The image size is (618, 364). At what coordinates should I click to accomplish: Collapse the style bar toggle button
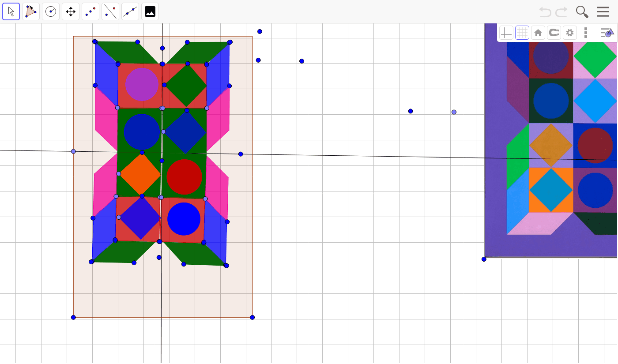click(x=607, y=33)
